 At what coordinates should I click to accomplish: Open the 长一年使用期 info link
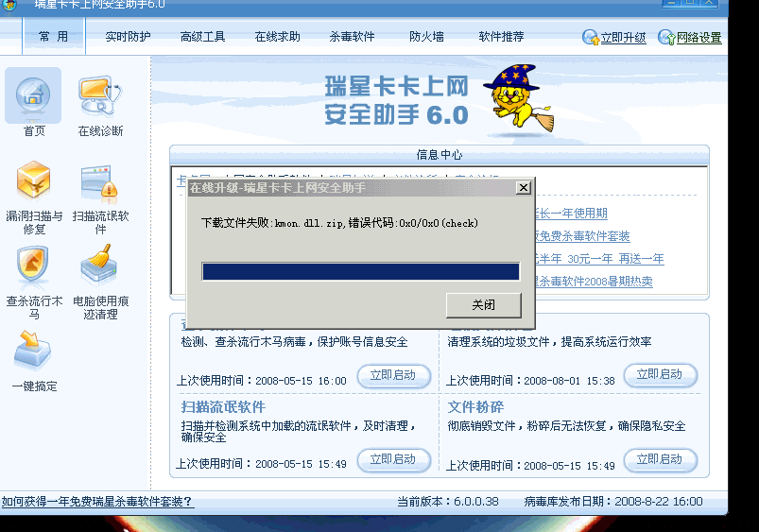tap(571, 214)
